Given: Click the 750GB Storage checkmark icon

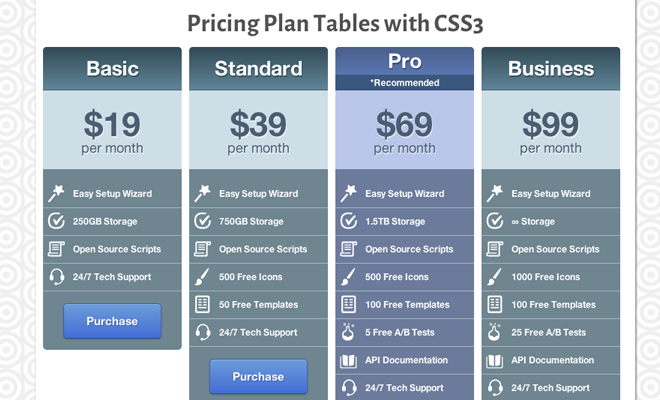Looking at the screenshot, I should (202, 221).
